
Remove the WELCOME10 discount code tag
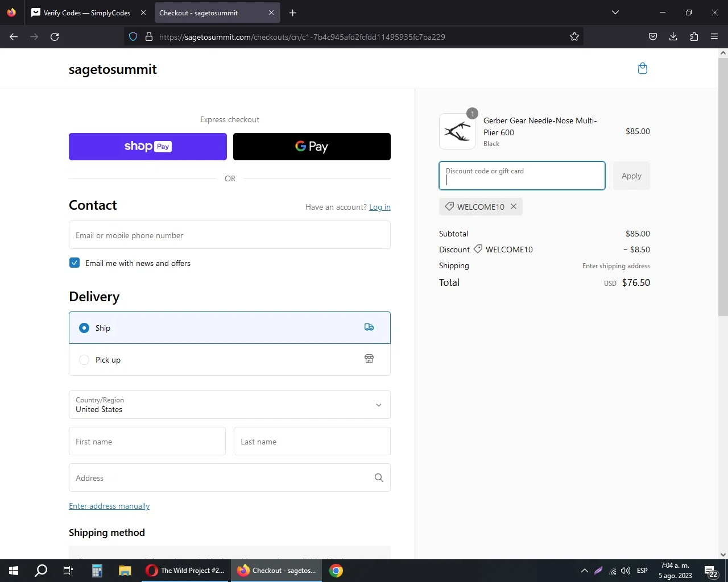click(514, 206)
